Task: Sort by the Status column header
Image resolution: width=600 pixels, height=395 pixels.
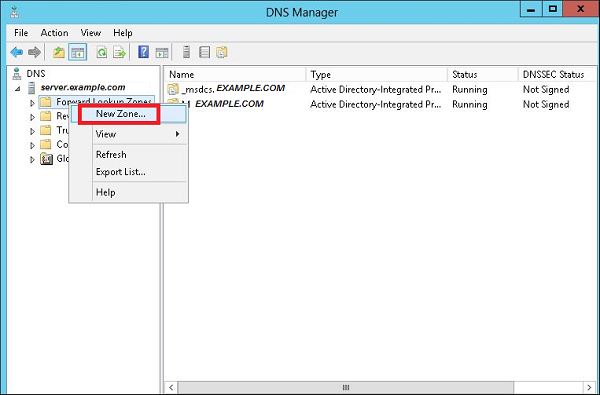Action: [x=483, y=74]
